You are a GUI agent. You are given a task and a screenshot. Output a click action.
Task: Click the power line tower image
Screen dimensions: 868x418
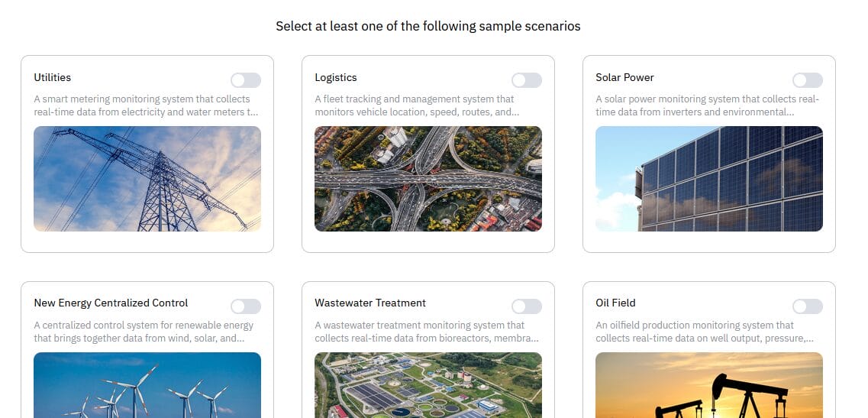click(x=147, y=179)
